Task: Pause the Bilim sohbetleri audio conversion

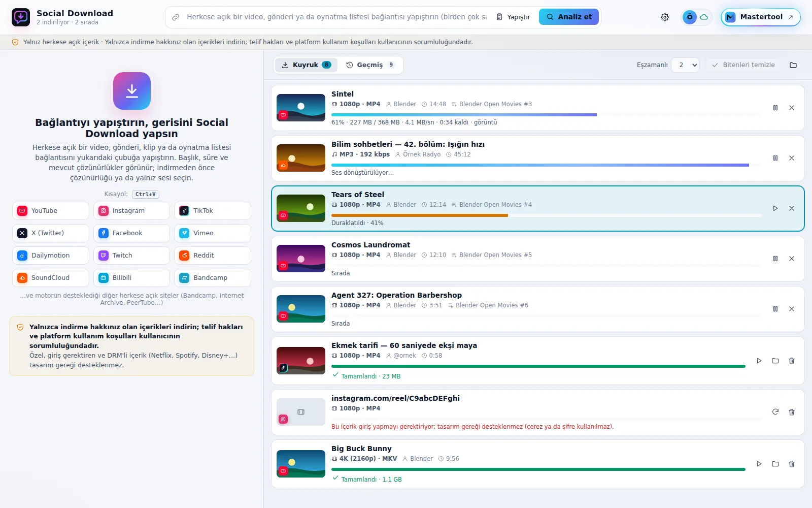Action: click(x=775, y=158)
